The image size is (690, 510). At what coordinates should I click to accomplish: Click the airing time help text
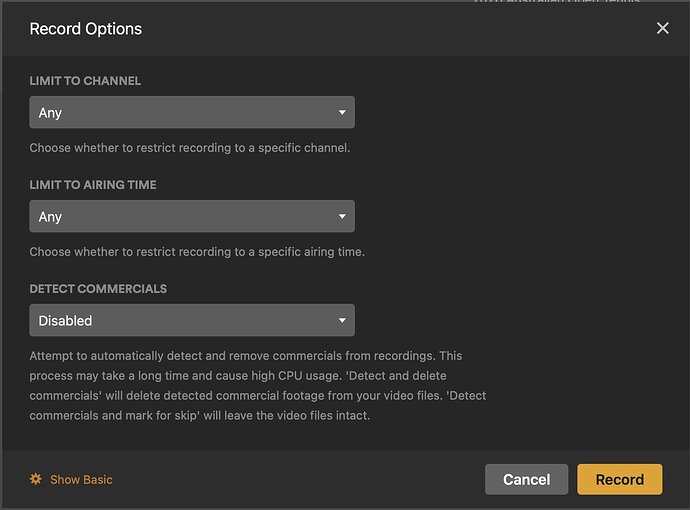coord(197,252)
